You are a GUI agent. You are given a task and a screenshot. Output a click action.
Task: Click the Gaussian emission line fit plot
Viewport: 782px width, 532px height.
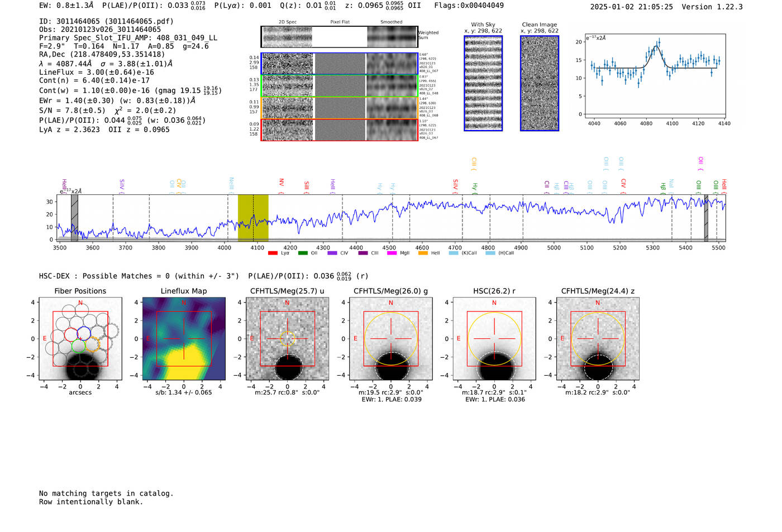(655, 76)
